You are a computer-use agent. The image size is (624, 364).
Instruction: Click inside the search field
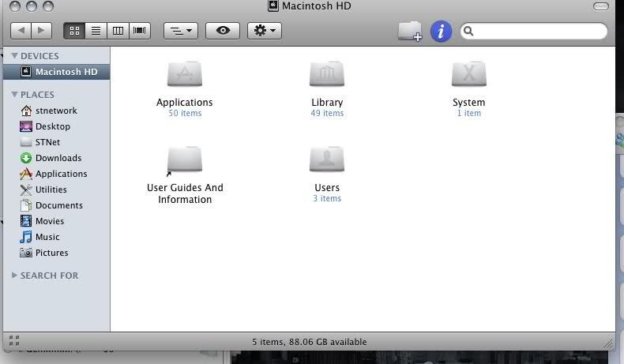pos(534,31)
